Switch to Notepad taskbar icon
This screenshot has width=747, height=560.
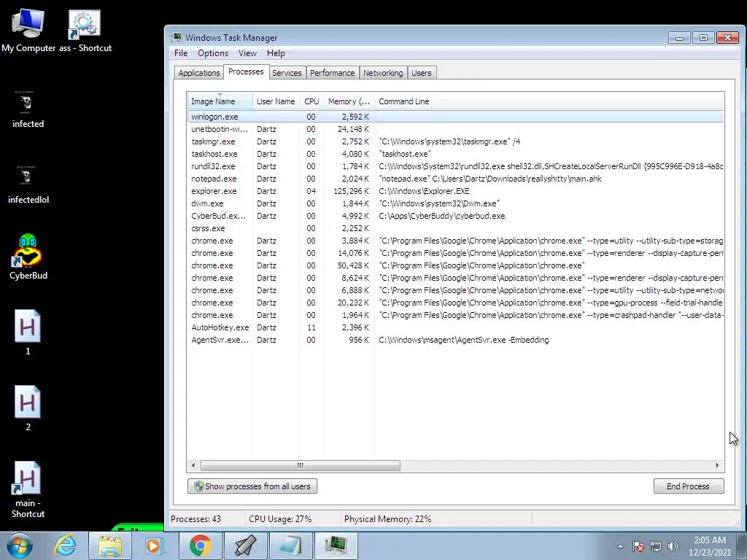click(290, 545)
